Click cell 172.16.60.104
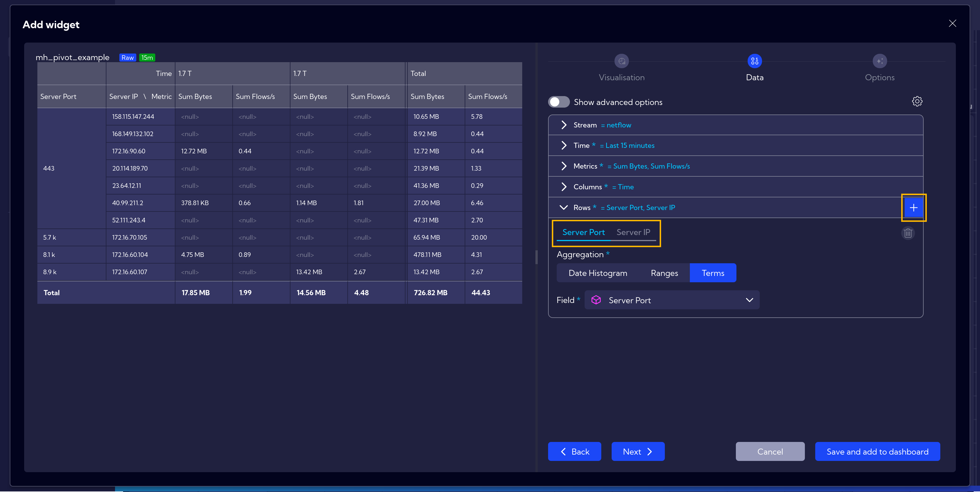The height and width of the screenshot is (492, 980). (x=140, y=255)
